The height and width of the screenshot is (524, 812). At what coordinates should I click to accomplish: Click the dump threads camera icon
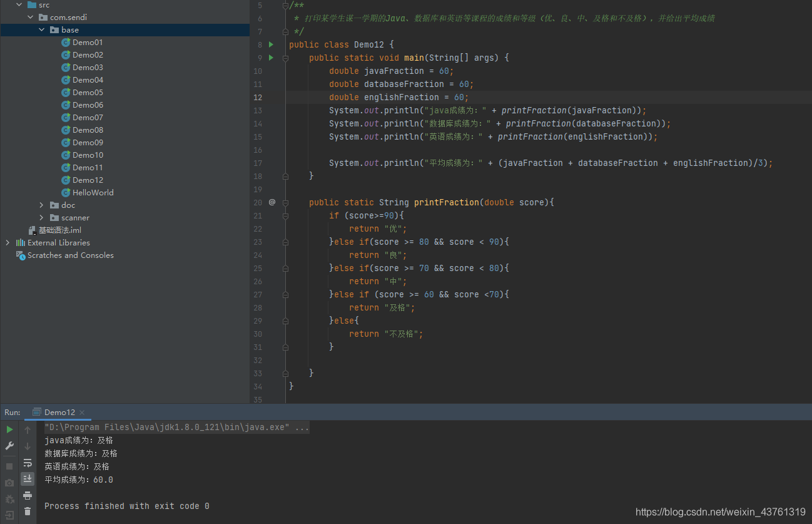point(9,483)
